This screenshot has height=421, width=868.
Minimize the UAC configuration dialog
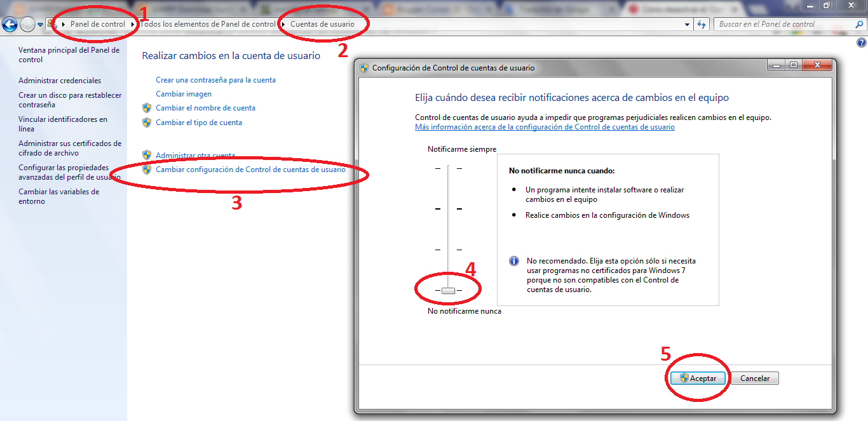pos(776,65)
